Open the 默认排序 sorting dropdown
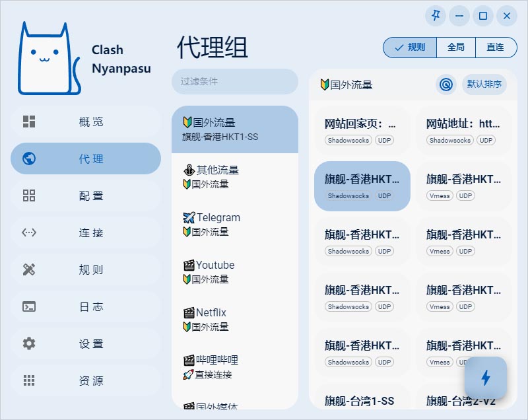 pyautogui.click(x=484, y=84)
